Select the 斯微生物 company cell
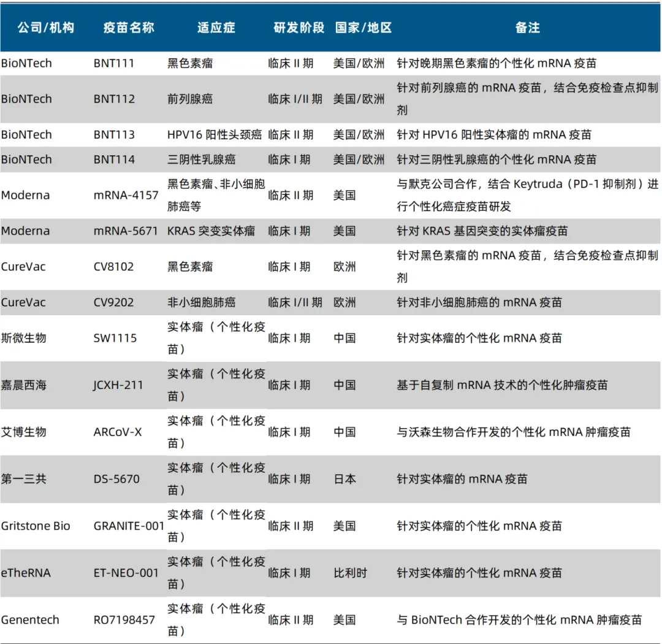662x644 pixels. [x=23, y=338]
